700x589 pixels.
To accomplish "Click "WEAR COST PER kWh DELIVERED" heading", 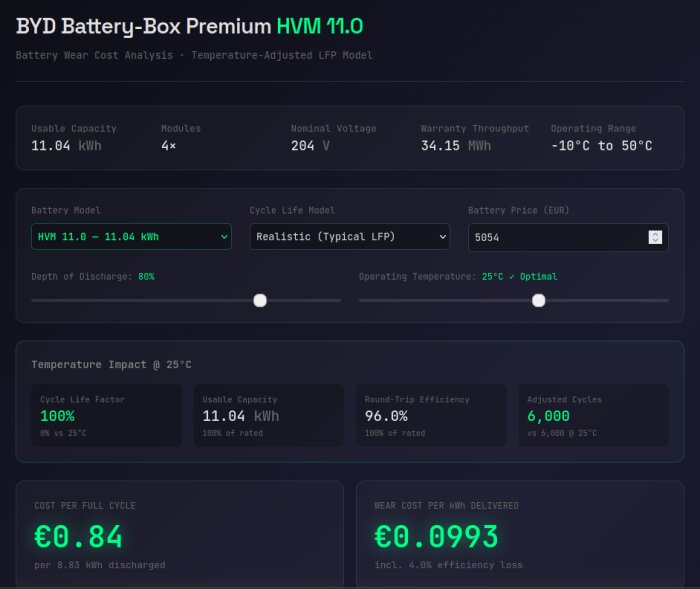I will tap(446, 505).
